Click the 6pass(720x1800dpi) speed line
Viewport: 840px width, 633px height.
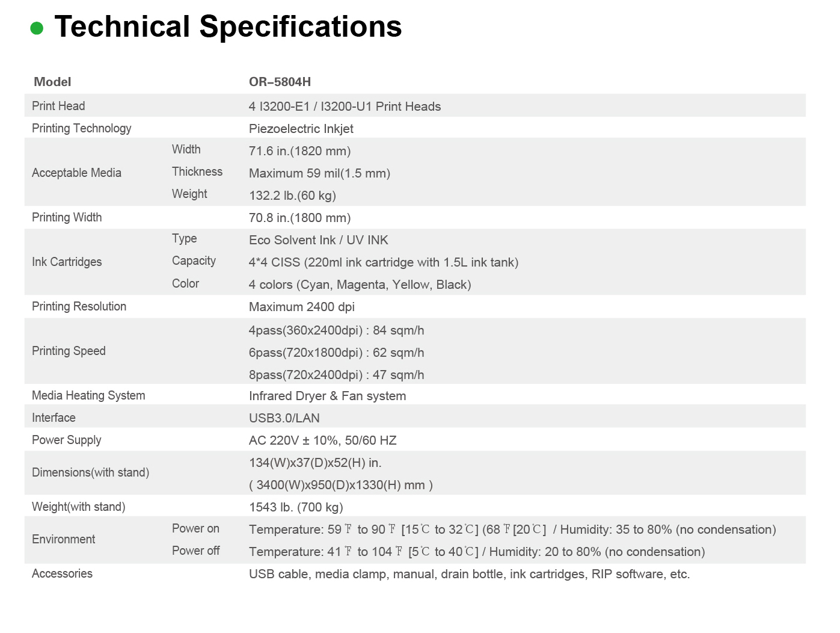tap(336, 353)
